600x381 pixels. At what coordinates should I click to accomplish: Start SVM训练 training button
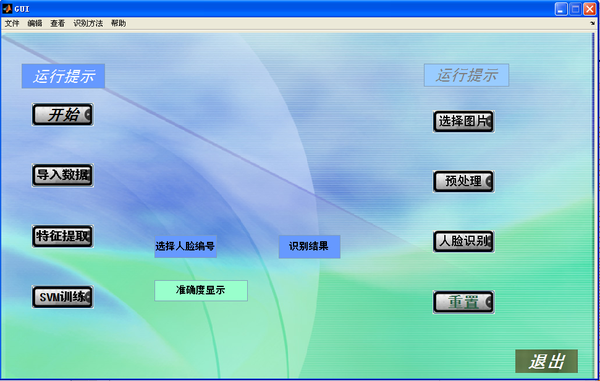coord(63,297)
